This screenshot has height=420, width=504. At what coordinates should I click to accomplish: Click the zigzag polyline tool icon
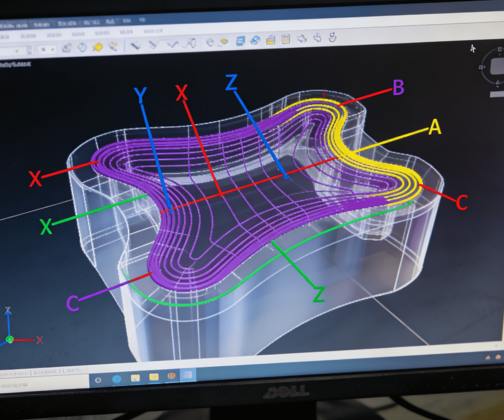(x=172, y=44)
